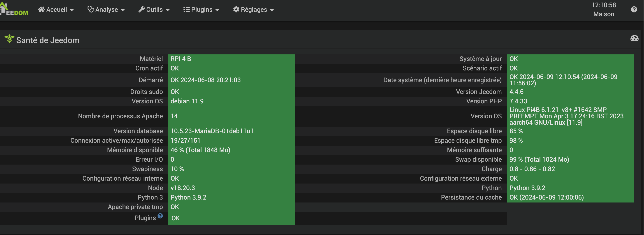Click the list icon beside Plugins menu
644x235 pixels.
pyautogui.click(x=187, y=9)
